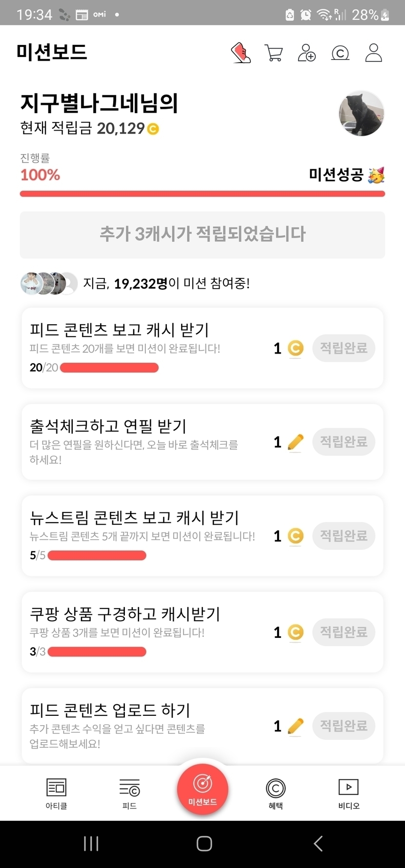
Task: Open the cash coin icon in header
Action: pos(340,53)
